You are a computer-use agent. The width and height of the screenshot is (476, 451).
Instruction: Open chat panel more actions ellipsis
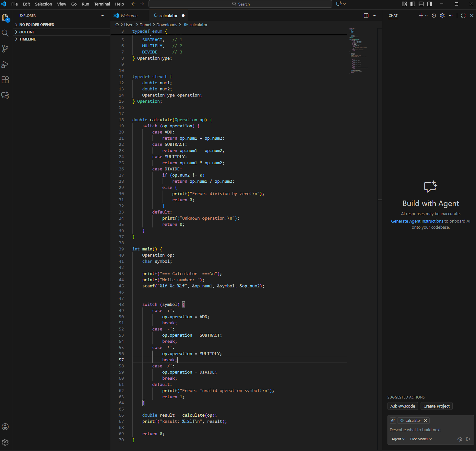pos(451,16)
